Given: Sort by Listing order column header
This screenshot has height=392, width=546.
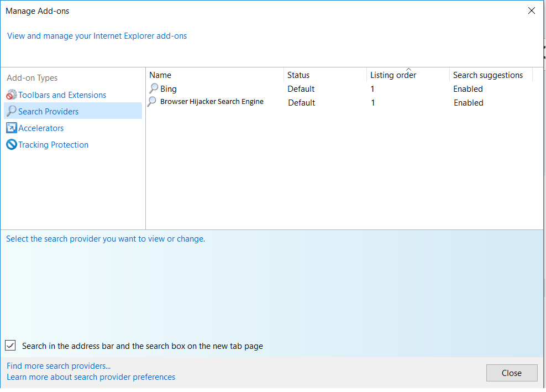Looking at the screenshot, I should 393,75.
